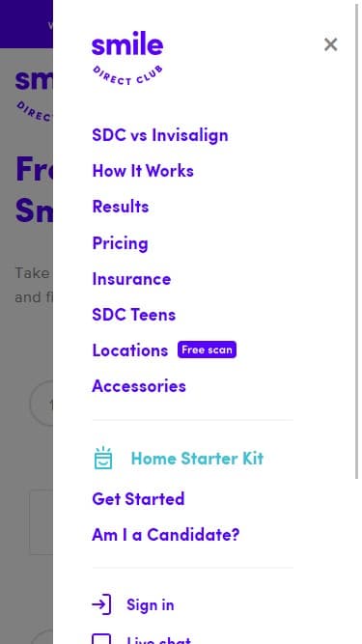Open Accessories menu item
This screenshot has width=362, height=644.
tap(139, 386)
